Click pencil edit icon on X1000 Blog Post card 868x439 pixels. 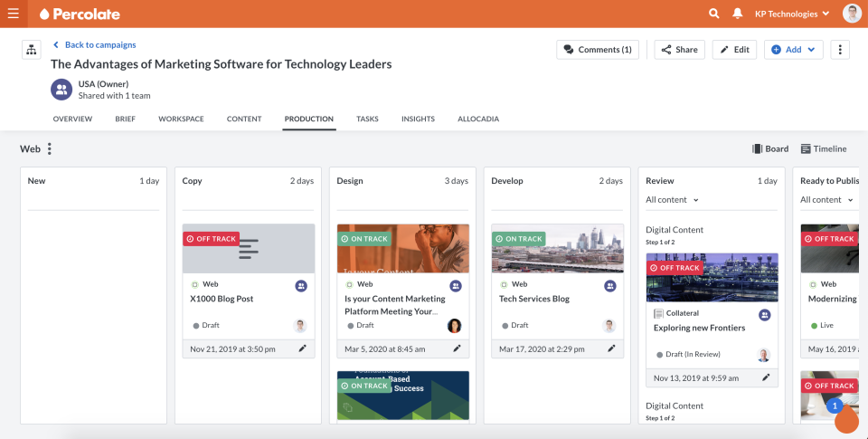[303, 348]
